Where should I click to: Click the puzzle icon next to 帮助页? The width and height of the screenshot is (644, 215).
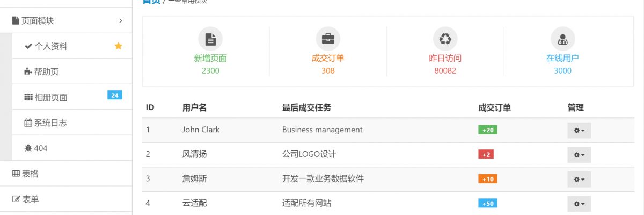28,72
